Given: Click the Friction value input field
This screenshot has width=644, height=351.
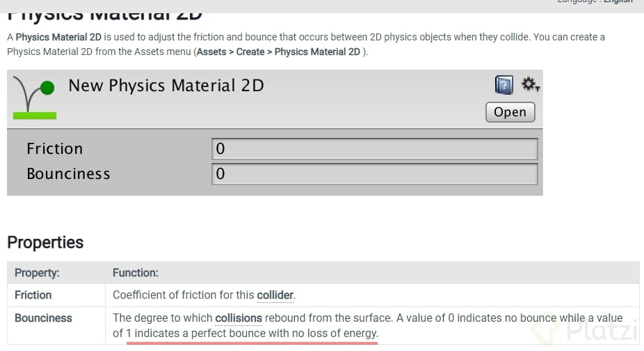Looking at the screenshot, I should point(374,149).
